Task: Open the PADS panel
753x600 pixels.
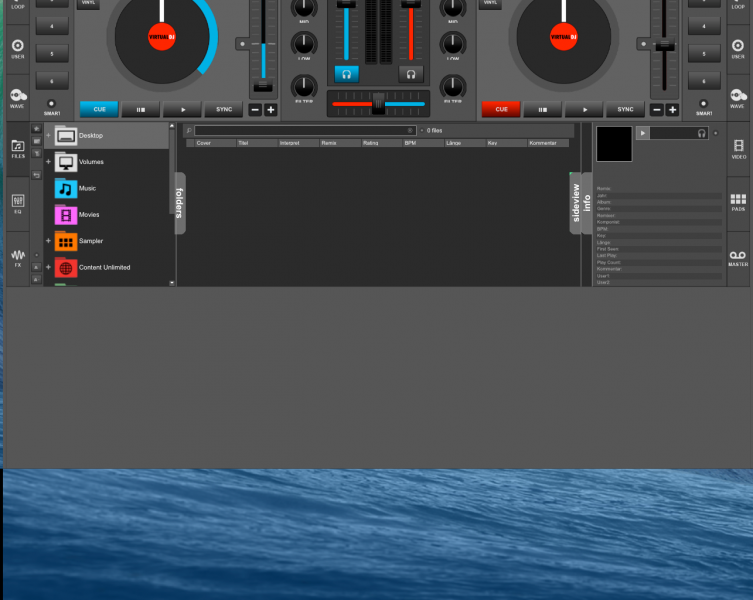Action: 738,202
